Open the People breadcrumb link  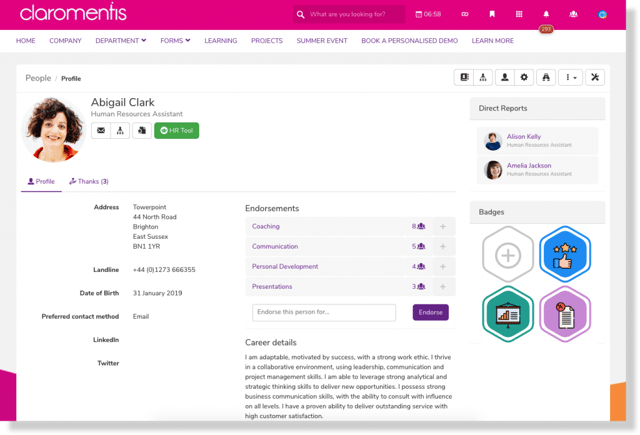click(x=38, y=78)
